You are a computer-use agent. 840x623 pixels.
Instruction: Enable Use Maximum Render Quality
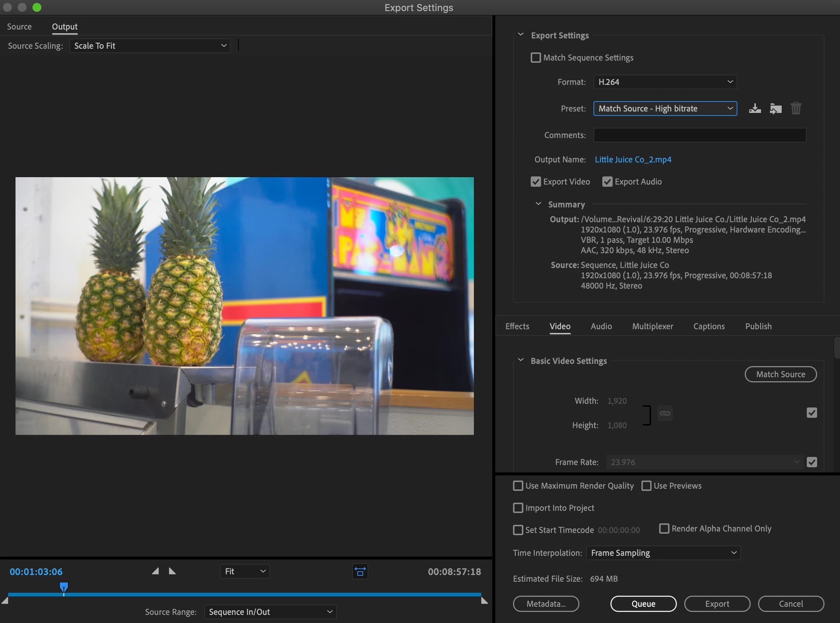click(518, 486)
